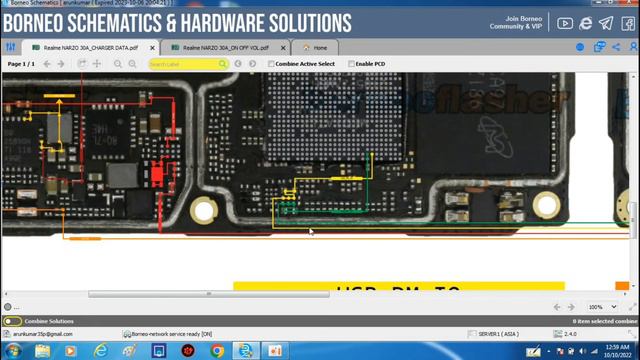Open the Borneo website browser icon
The width and height of the screenshot is (640, 360).
pos(585,23)
